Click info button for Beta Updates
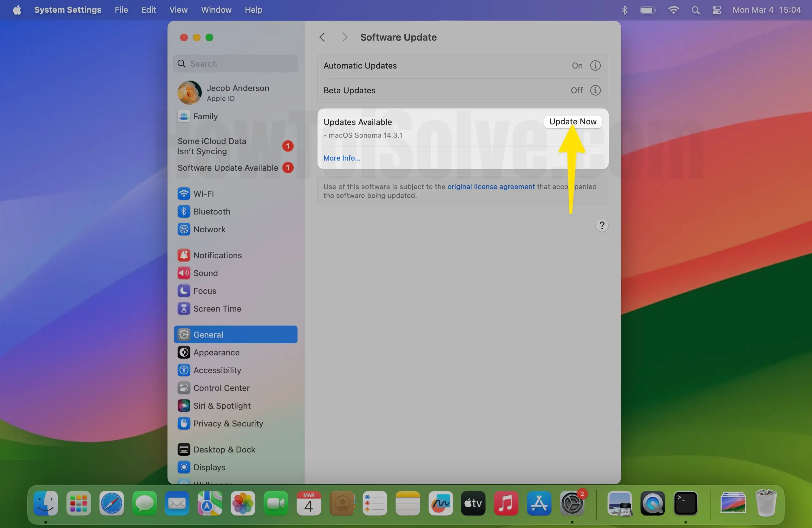812x528 pixels. click(x=595, y=90)
